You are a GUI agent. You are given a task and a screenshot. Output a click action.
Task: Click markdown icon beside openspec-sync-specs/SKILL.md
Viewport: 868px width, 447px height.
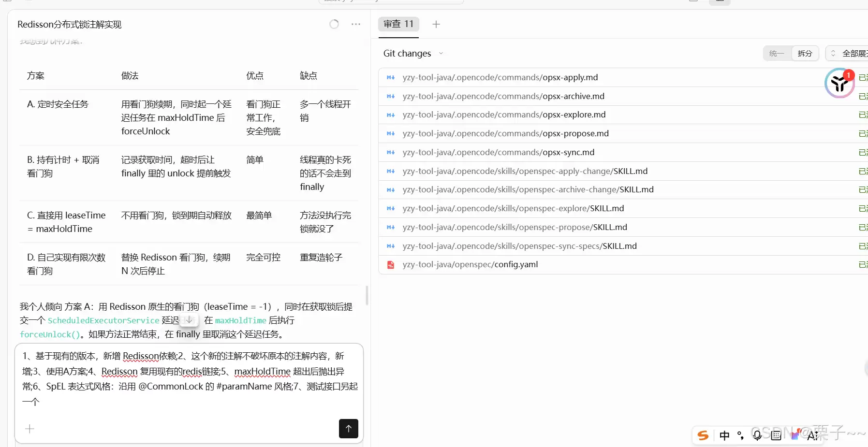pos(391,246)
